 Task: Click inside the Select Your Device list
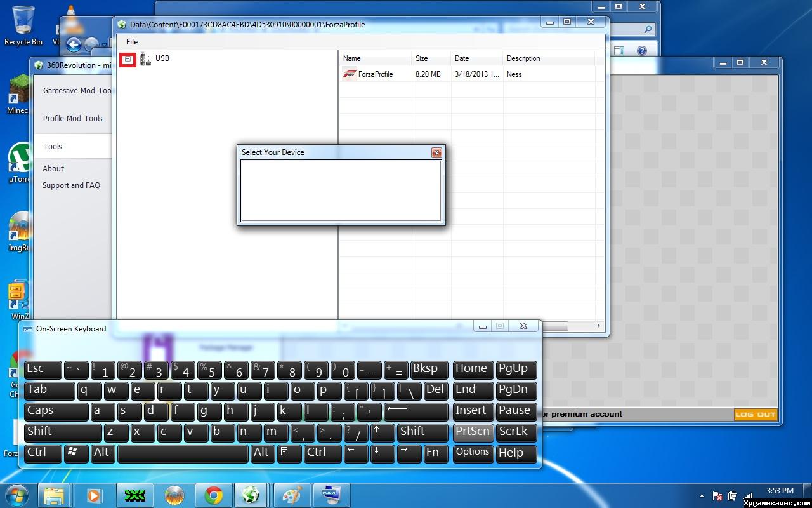click(x=341, y=190)
